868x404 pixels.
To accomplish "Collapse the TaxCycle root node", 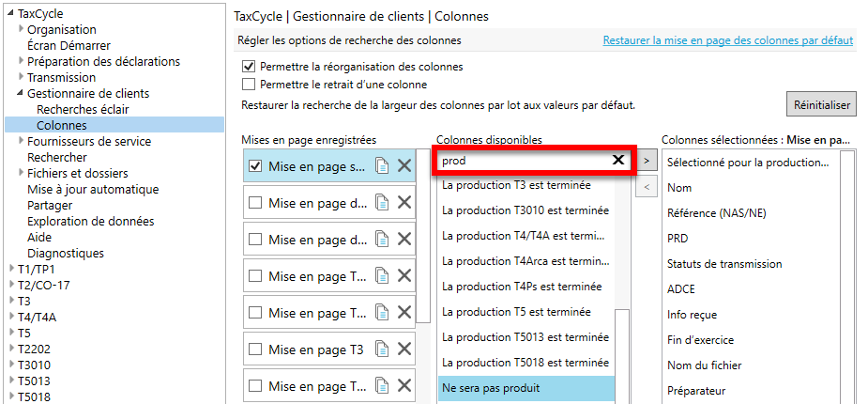I will tap(11, 14).
